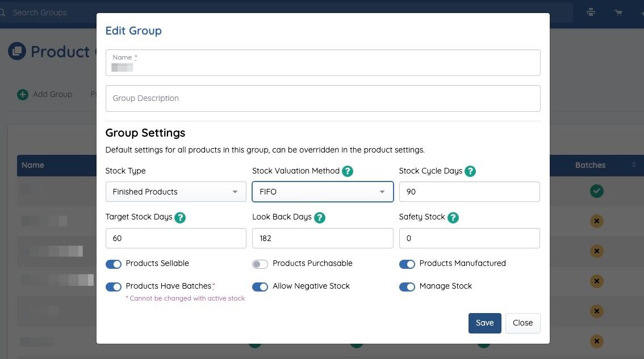The height and width of the screenshot is (359, 644).
Task: Disable the Products Sellable toggle
Action: coord(114,264)
